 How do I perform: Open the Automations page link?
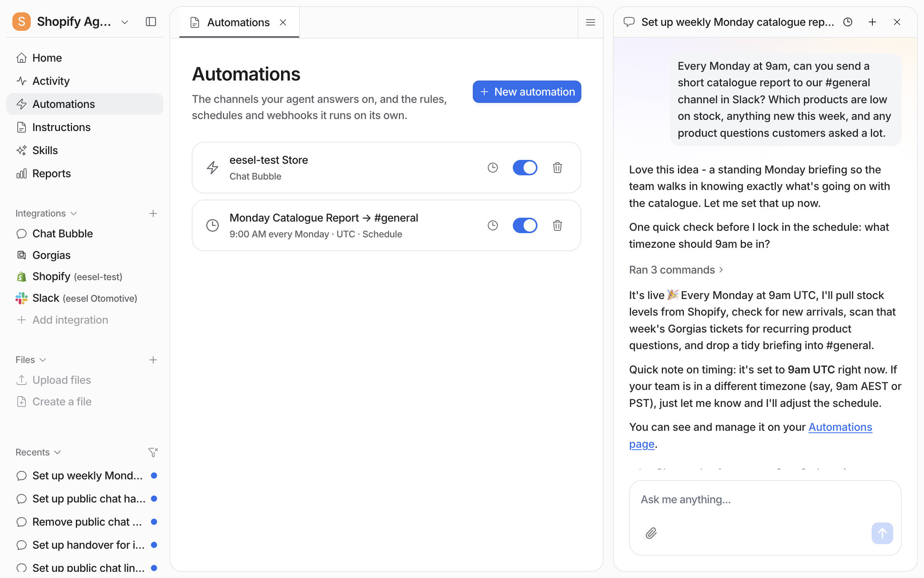(x=840, y=427)
